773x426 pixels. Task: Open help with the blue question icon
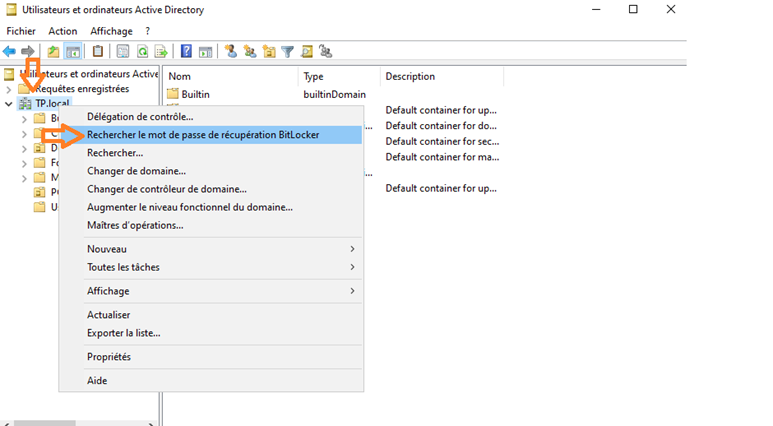click(x=186, y=51)
